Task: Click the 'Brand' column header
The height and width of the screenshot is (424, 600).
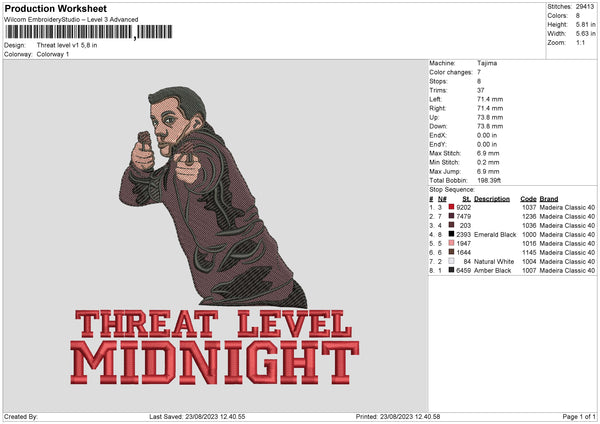Action: click(x=549, y=199)
